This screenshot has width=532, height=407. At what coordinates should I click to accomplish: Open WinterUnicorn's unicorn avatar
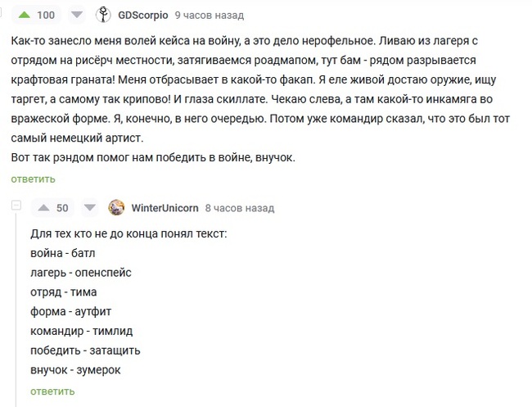[116, 207]
